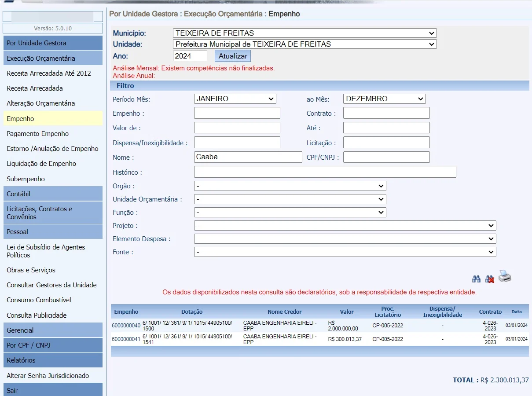This screenshot has height=396, width=532.
Task: Open Licitações, Contratos e Convênios section
Action: (x=52, y=213)
